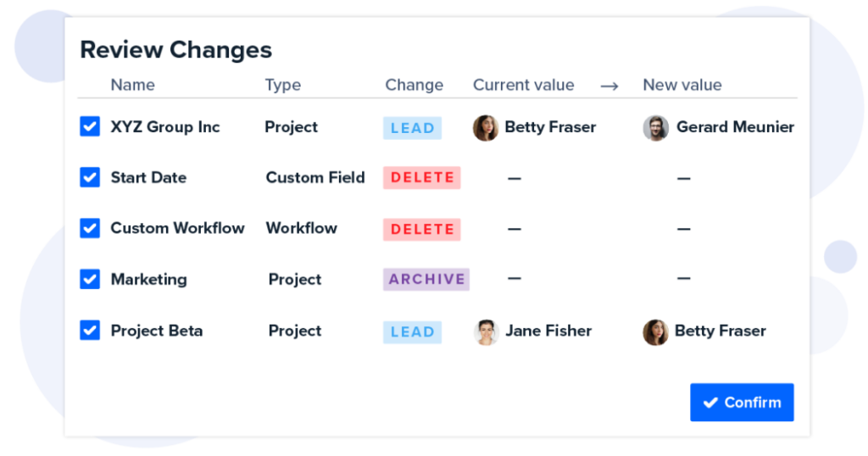
Task: Click the LEAD badge for Project Beta
Action: [413, 332]
